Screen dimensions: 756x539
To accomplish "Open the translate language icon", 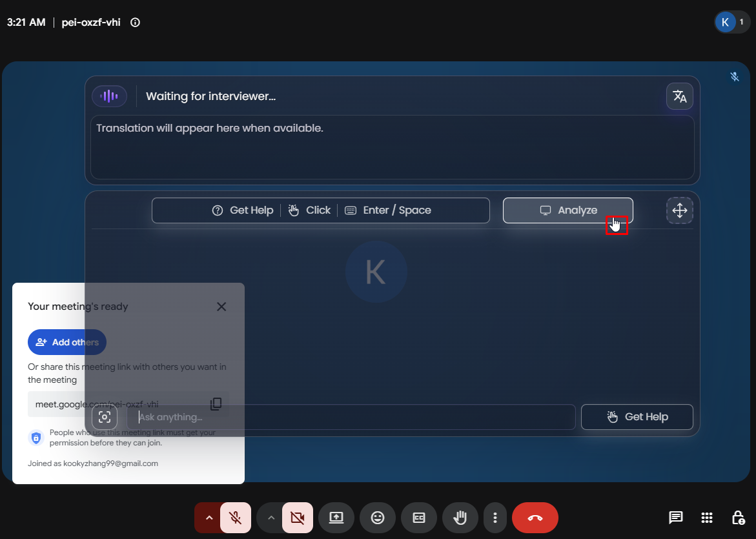I will click(680, 96).
